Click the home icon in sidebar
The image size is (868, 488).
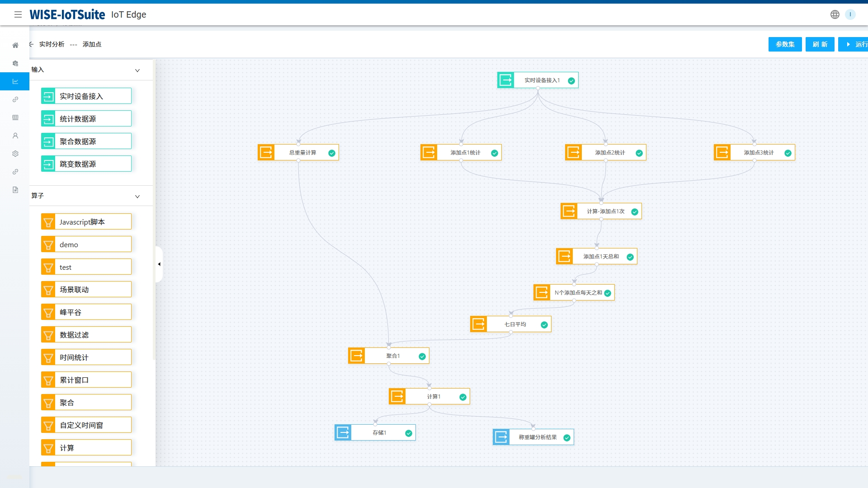pos(15,45)
